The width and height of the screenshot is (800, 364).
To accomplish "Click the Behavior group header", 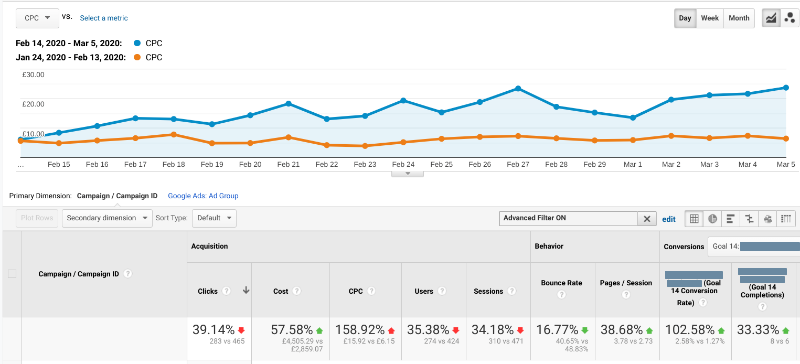I will click(x=548, y=246).
